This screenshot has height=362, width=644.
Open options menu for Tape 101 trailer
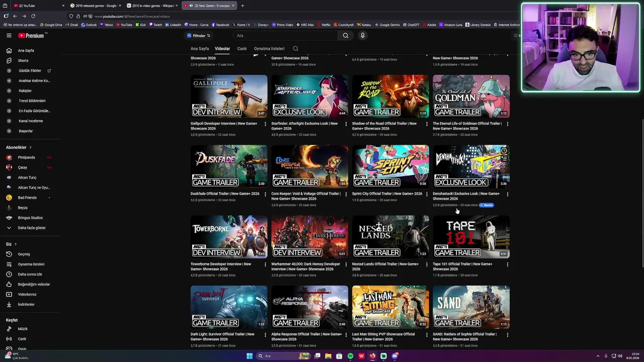(507, 264)
